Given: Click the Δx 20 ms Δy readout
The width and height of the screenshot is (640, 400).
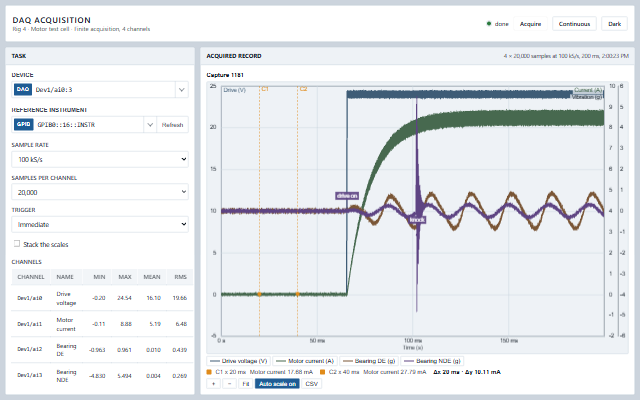Looking at the screenshot, I should click(467, 372).
